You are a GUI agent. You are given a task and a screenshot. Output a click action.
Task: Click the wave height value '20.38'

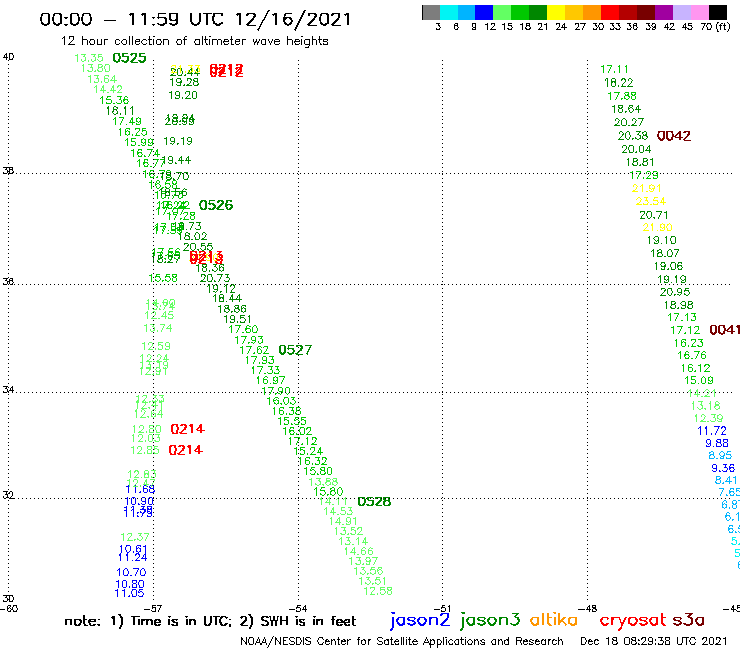pyautogui.click(x=633, y=136)
